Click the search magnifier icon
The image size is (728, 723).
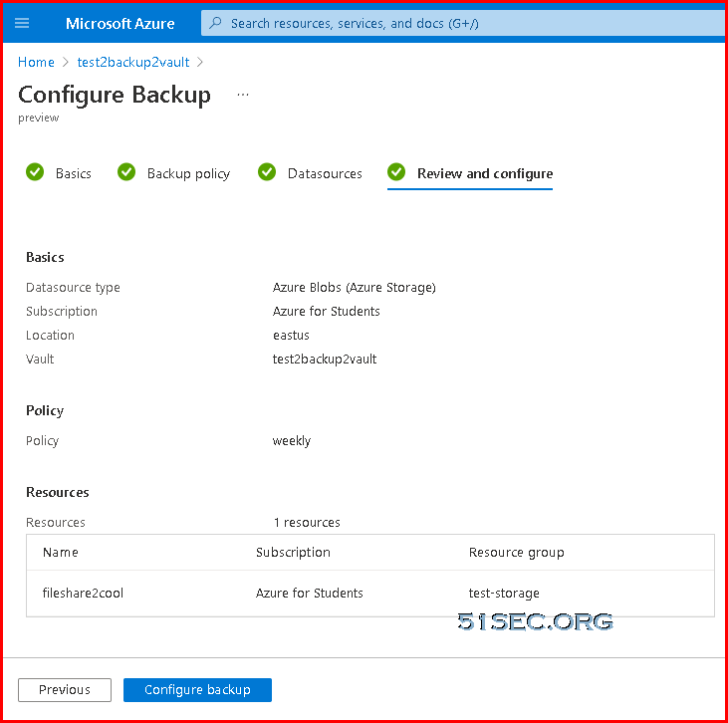click(x=215, y=23)
